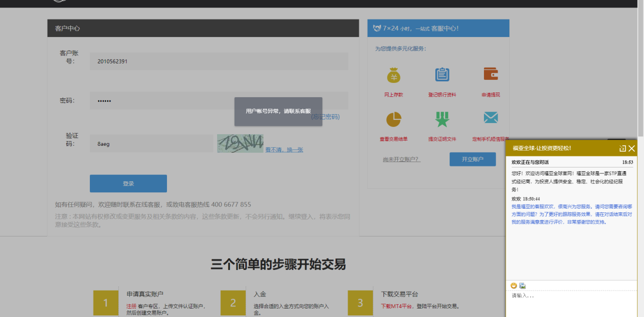The image size is (644, 317).
Task: Click the green star 提交证明文件 icon
Action: [x=442, y=119]
